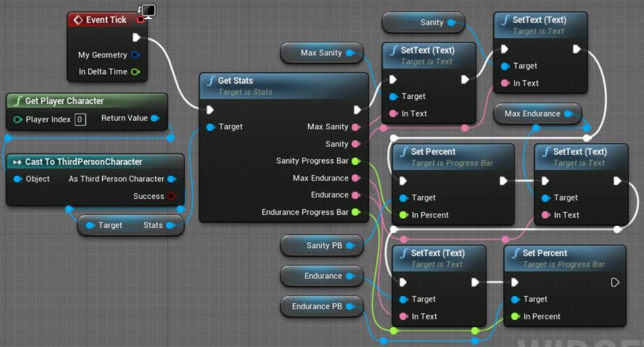Viewport: 644px width, 347px height.
Task: Click My Geometry pin on Event Tick
Action: [136, 55]
